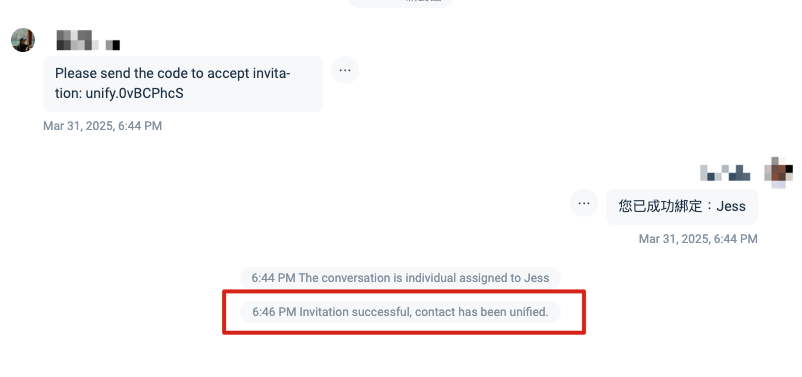The height and width of the screenshot is (377, 802).
Task: Select the blurred contact name above incoming message
Action: click(x=77, y=40)
